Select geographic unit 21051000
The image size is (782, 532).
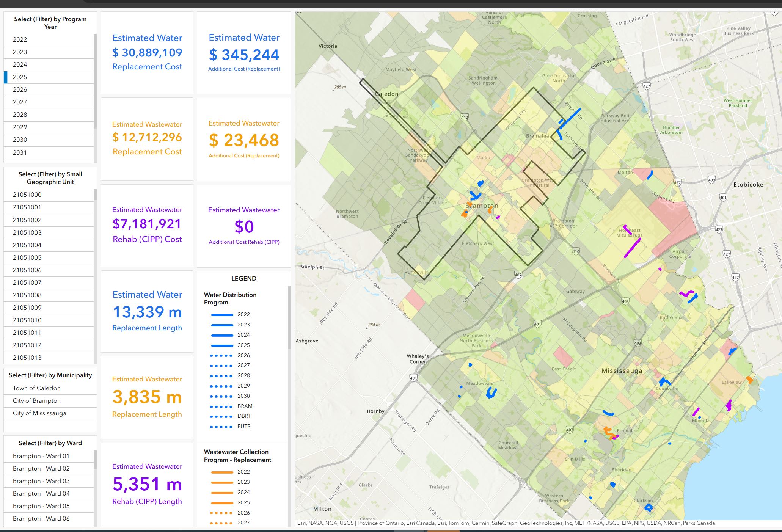coord(49,195)
